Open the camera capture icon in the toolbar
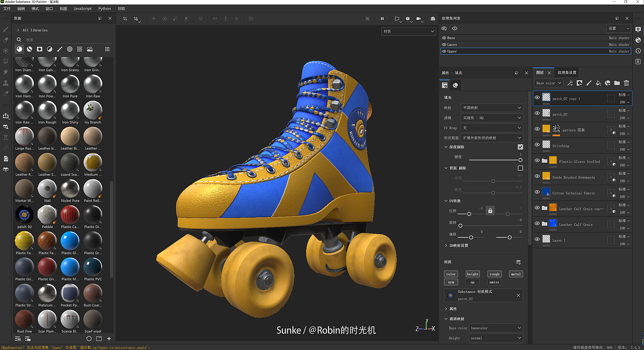Viewport: 644px width, 350px height. coord(433,19)
